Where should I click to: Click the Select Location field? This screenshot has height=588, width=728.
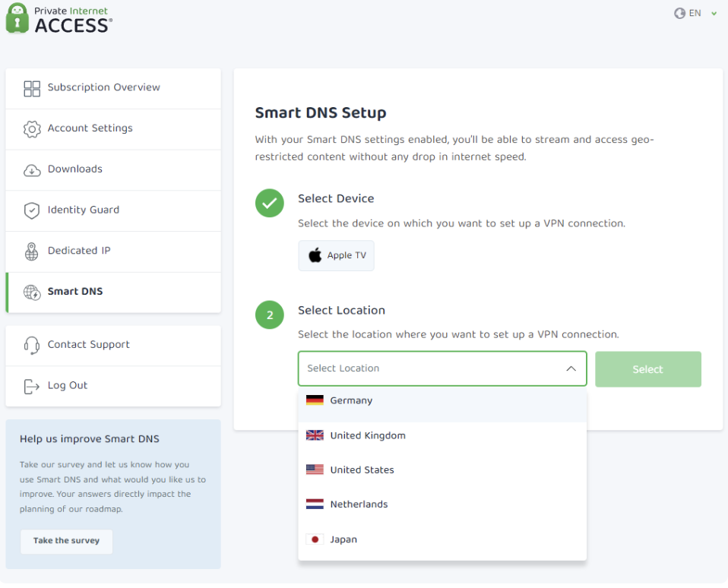(x=442, y=368)
